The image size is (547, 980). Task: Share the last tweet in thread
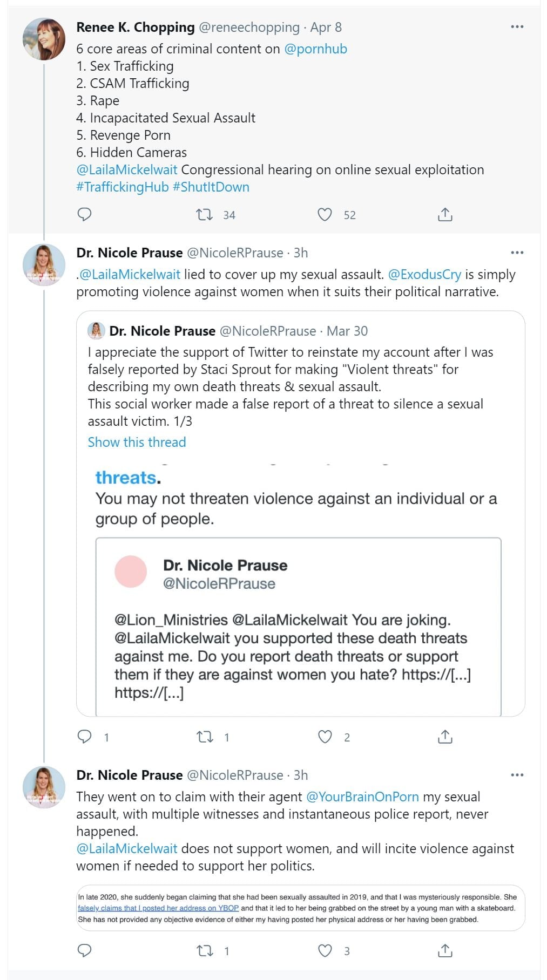coord(444,950)
